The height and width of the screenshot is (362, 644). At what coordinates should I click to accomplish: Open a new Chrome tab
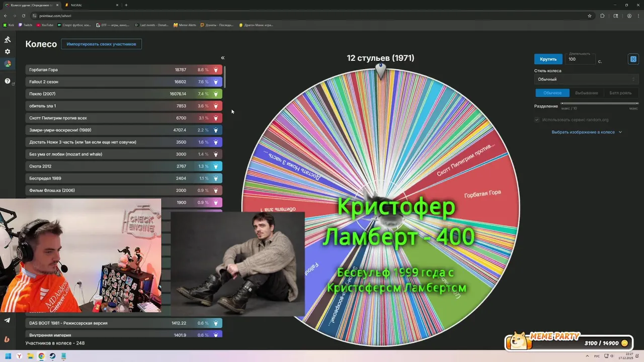click(126, 5)
